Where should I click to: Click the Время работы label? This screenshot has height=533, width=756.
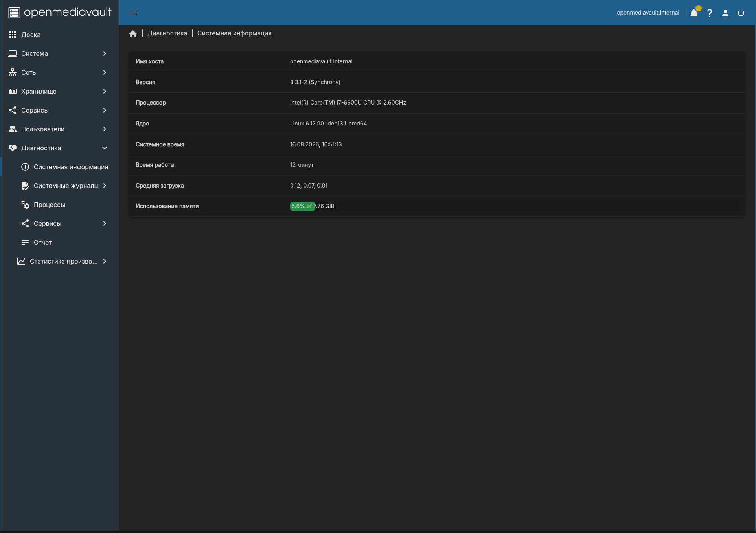(155, 165)
